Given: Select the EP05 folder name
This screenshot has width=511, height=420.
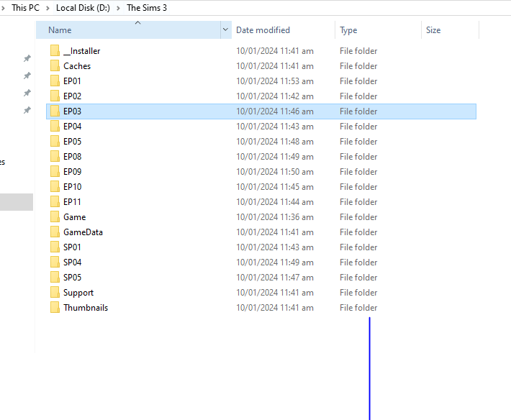Looking at the screenshot, I should coord(72,141).
